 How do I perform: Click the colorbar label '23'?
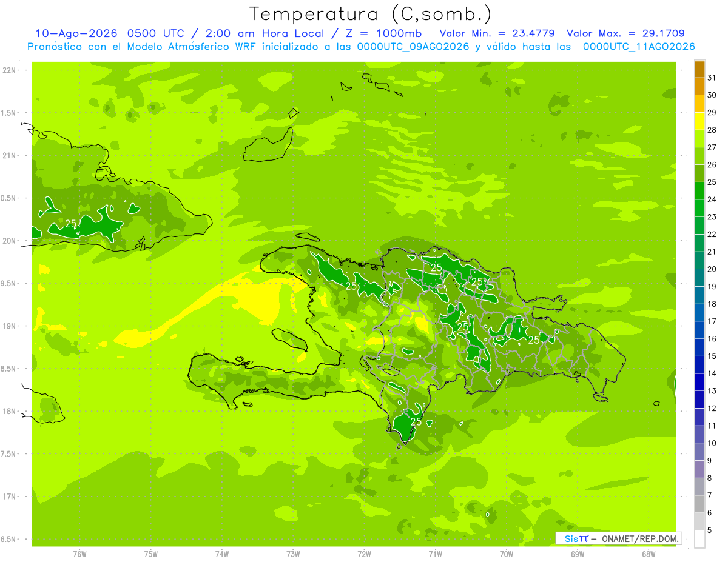[x=712, y=217]
